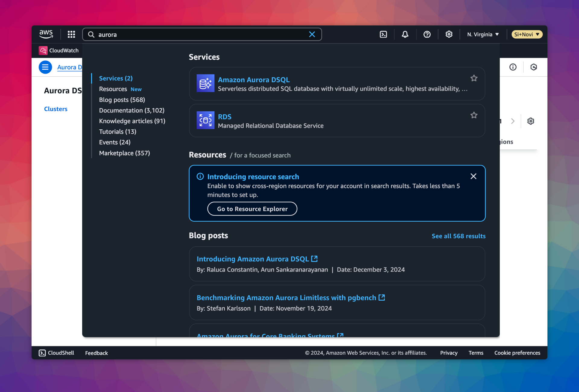Click the magnifier search icon
Screen dimensions: 579x392
tap(91, 34)
